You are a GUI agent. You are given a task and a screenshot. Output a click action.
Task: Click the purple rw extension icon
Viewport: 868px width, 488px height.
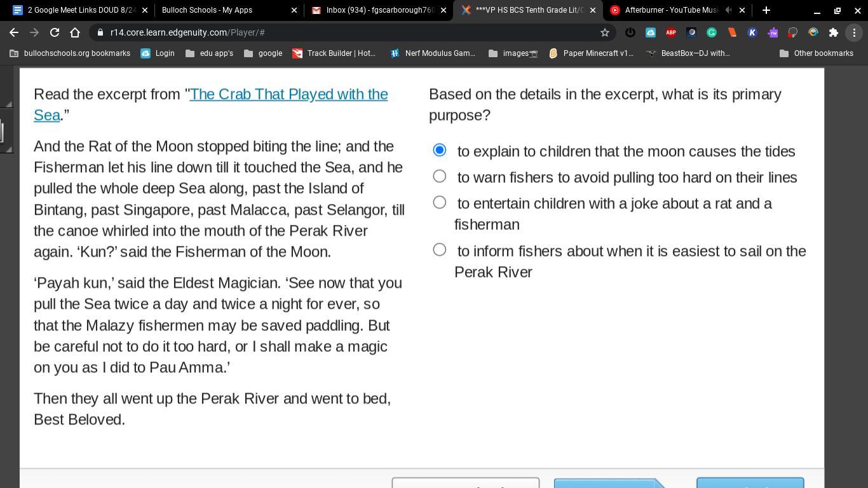tap(772, 32)
